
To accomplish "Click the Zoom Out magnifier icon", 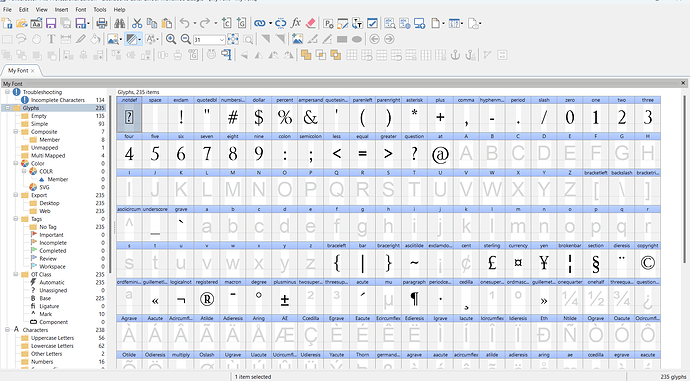I will pos(186,39).
